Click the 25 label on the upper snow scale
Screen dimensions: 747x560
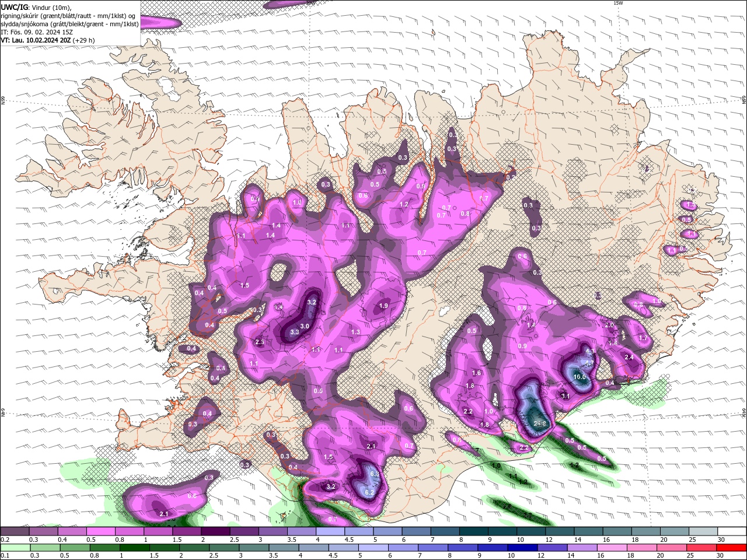tap(692, 540)
